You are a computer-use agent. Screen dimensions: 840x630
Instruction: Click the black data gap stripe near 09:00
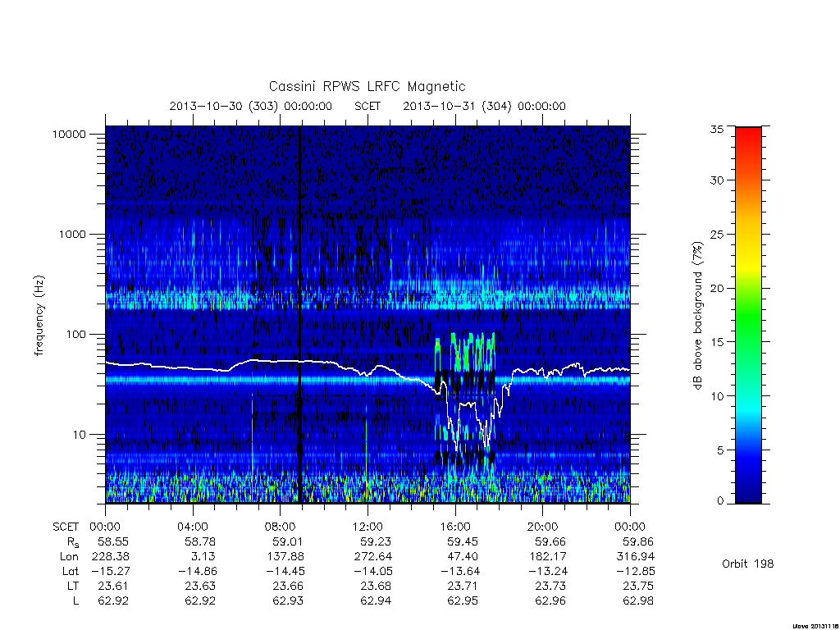(x=299, y=315)
